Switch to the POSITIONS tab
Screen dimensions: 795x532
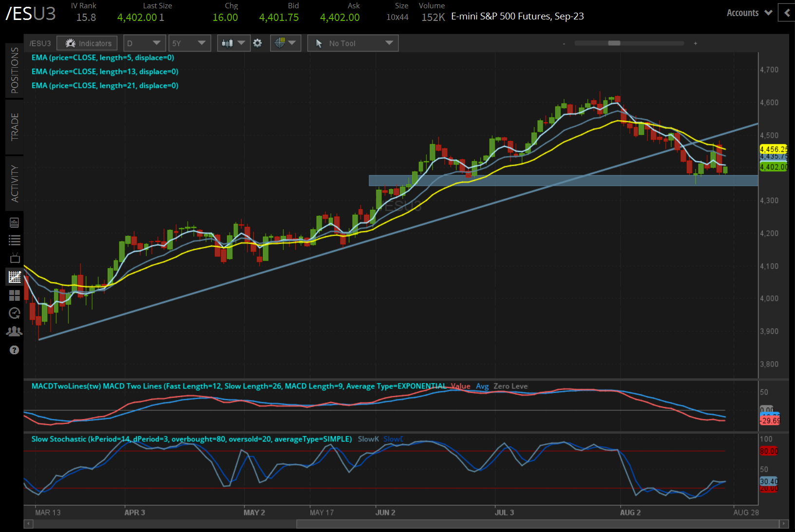(x=15, y=71)
